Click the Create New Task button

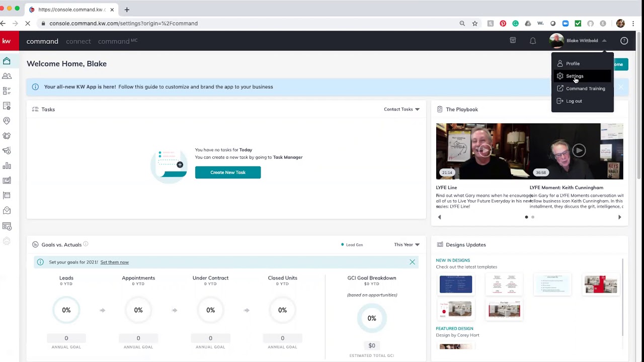(x=228, y=172)
